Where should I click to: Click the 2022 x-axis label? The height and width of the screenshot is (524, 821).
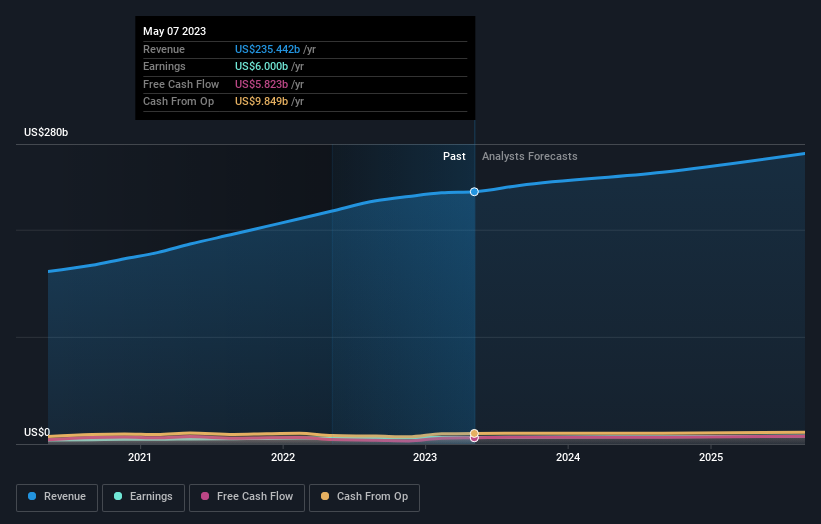point(283,457)
